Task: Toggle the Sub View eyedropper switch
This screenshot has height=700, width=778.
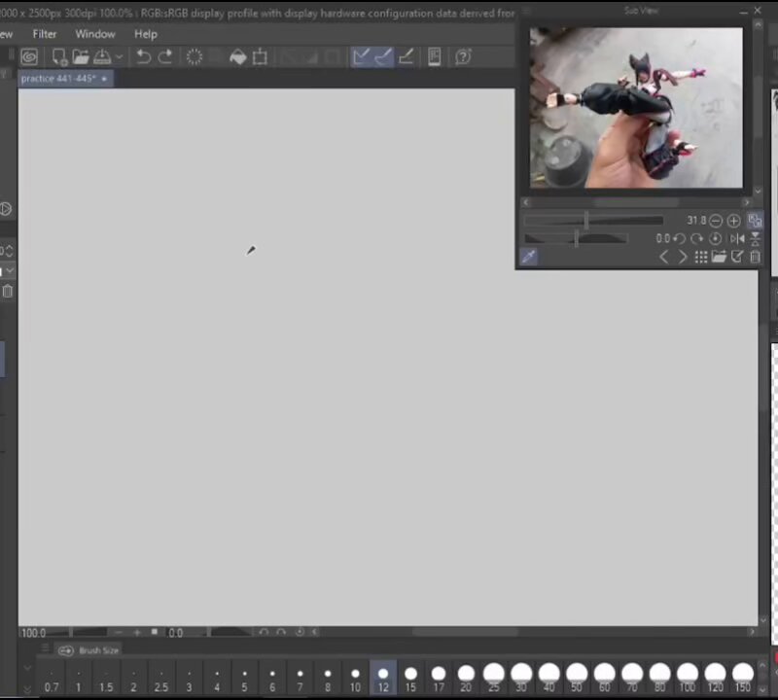Action: click(x=529, y=257)
